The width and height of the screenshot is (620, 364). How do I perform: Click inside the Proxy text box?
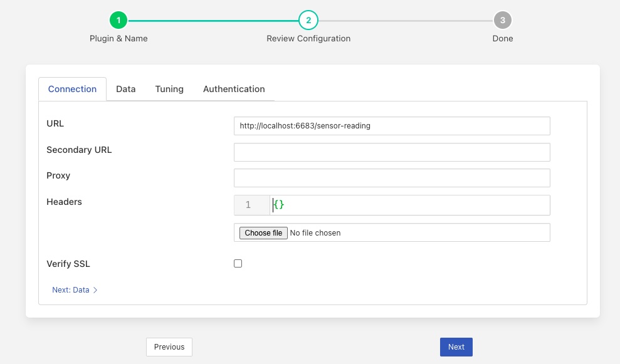(392, 178)
